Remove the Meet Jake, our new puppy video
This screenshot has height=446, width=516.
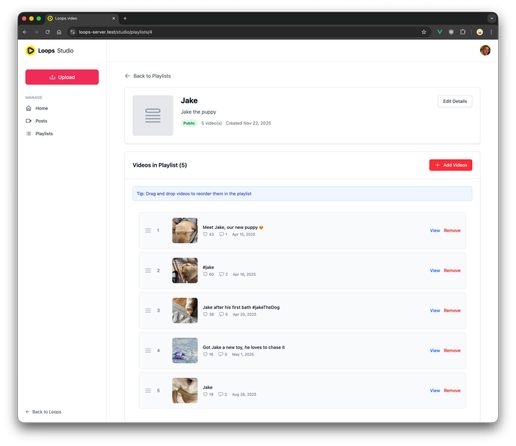[452, 231]
